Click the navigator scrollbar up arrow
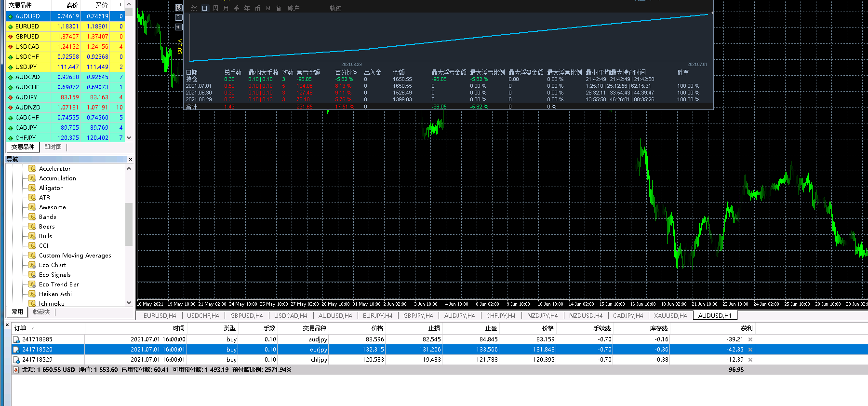 coord(129,168)
